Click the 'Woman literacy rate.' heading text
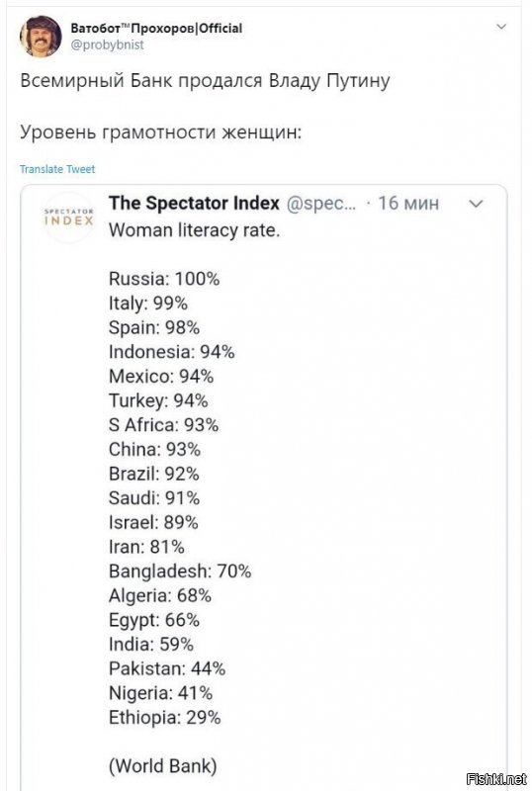The height and width of the screenshot is (791, 532). pos(194,230)
